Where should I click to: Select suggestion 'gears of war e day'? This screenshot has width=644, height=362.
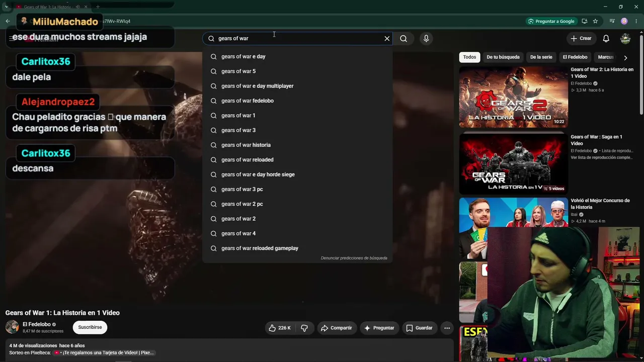click(297, 56)
